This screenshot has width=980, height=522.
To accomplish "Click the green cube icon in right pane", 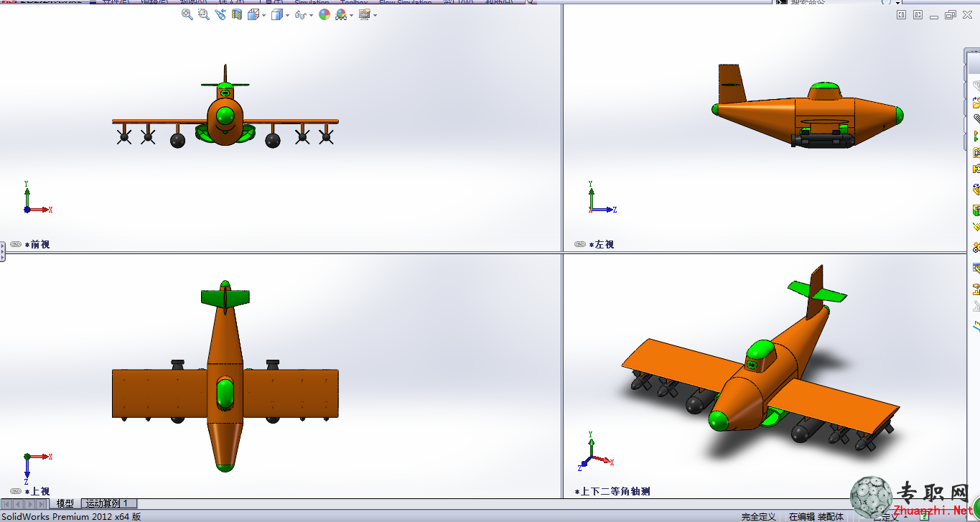I will tap(976, 210).
